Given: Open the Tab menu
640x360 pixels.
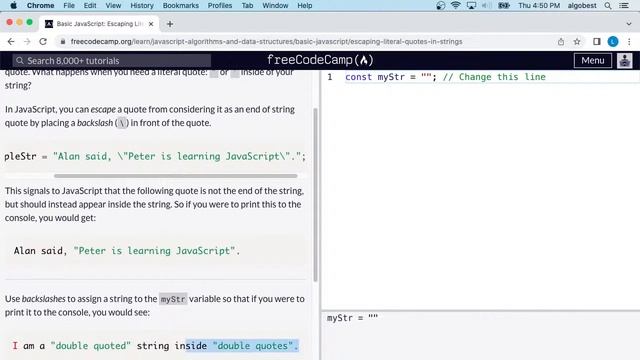Looking at the screenshot, I should pyautogui.click(x=247, y=5).
